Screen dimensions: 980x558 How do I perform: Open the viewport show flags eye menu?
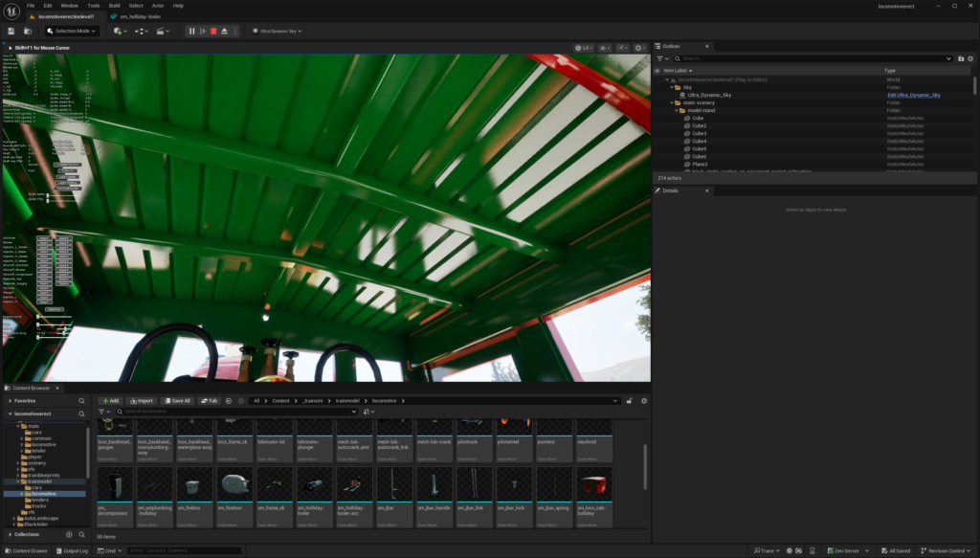click(x=605, y=47)
